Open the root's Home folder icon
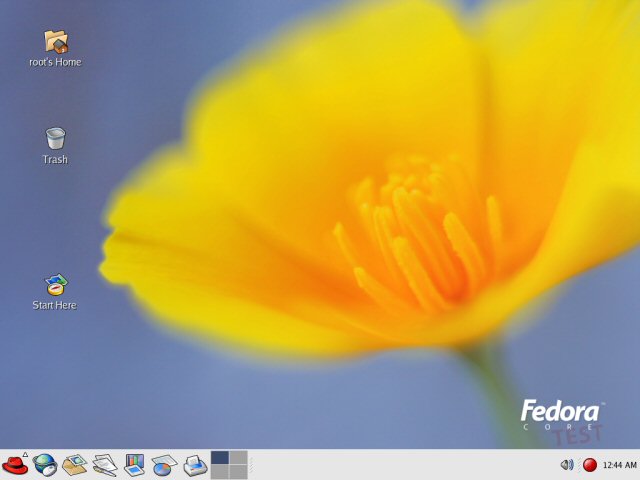Image resolution: width=640 pixels, height=480 pixels. point(56,42)
